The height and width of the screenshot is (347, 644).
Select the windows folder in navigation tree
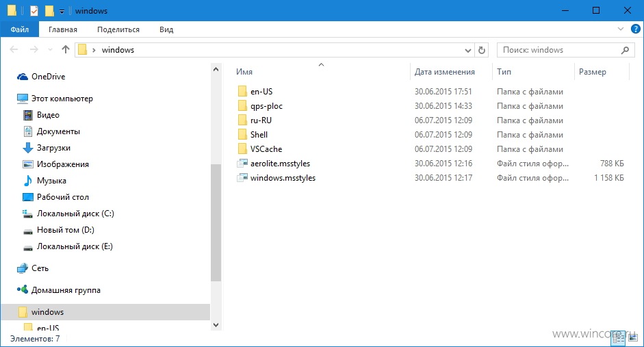tap(105, 312)
